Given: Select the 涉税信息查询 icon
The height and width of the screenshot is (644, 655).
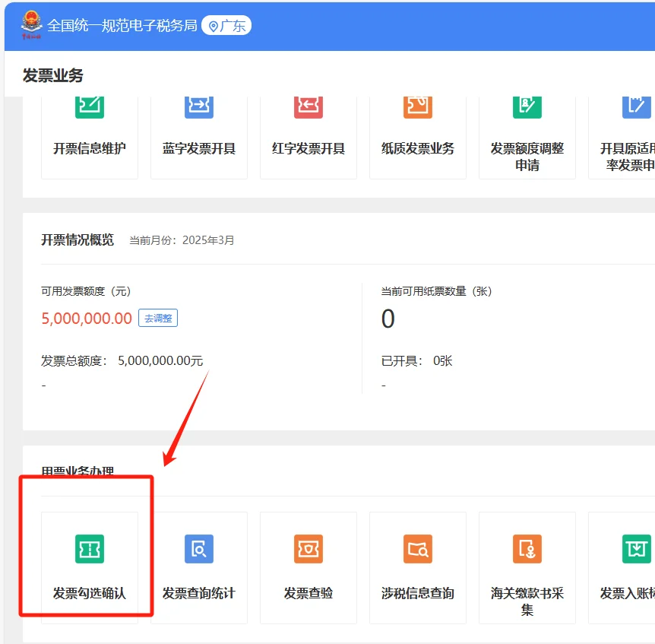Looking at the screenshot, I should click(417, 566).
